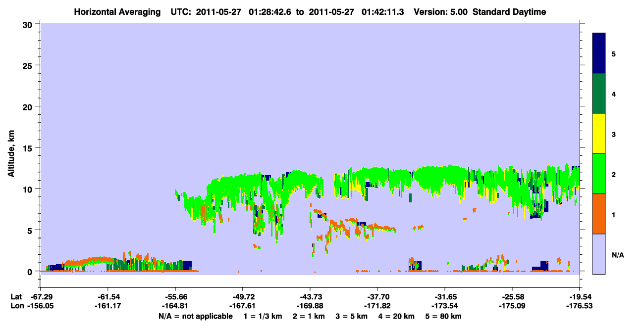
Task: Click latitude value -37.70
Action: point(377,297)
